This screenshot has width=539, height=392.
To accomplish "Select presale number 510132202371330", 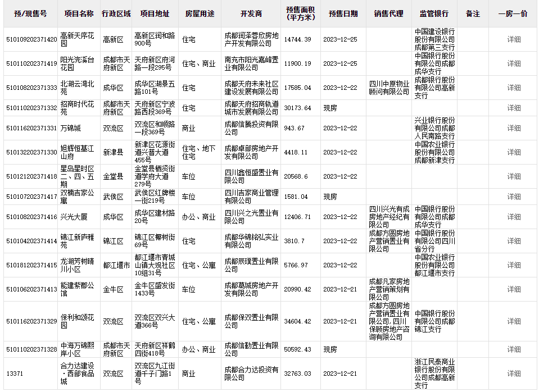I will tap(31, 152).
